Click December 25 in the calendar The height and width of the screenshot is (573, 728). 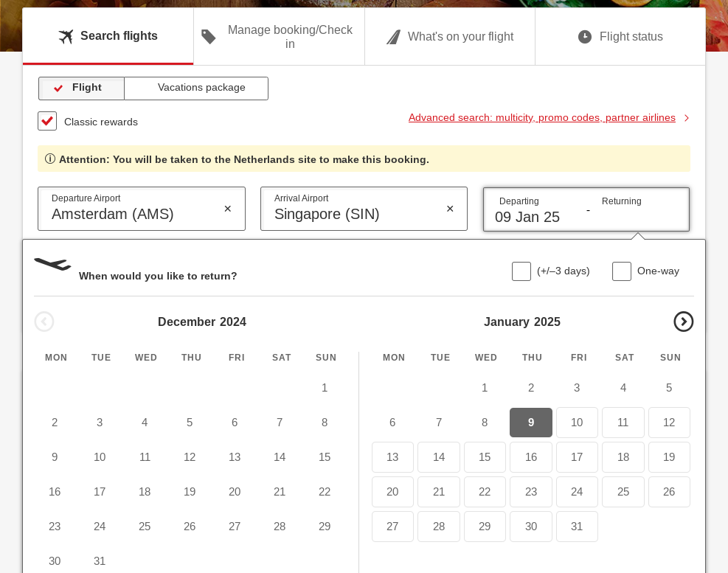[x=145, y=527]
